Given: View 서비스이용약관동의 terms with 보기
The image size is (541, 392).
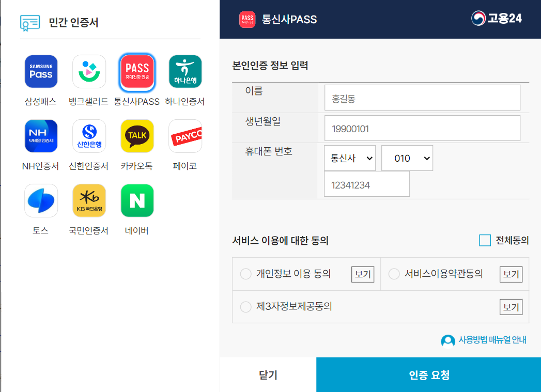Looking at the screenshot, I should (x=511, y=274).
